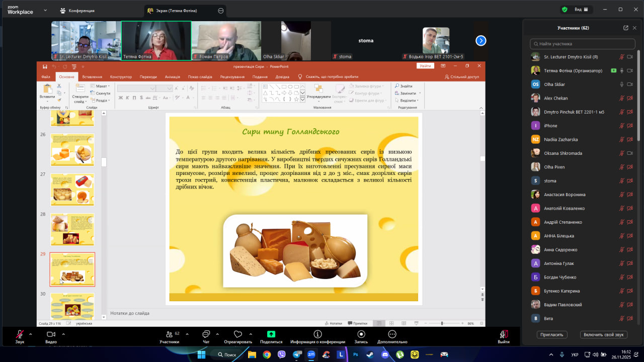Open Информация о конференции
644x362 pixels.
[x=317, y=334]
